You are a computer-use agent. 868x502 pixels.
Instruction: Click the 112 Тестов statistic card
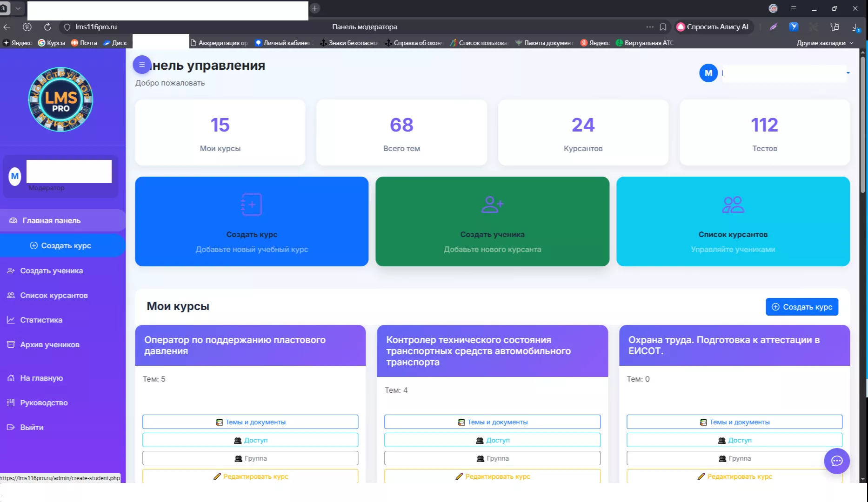coord(764,132)
